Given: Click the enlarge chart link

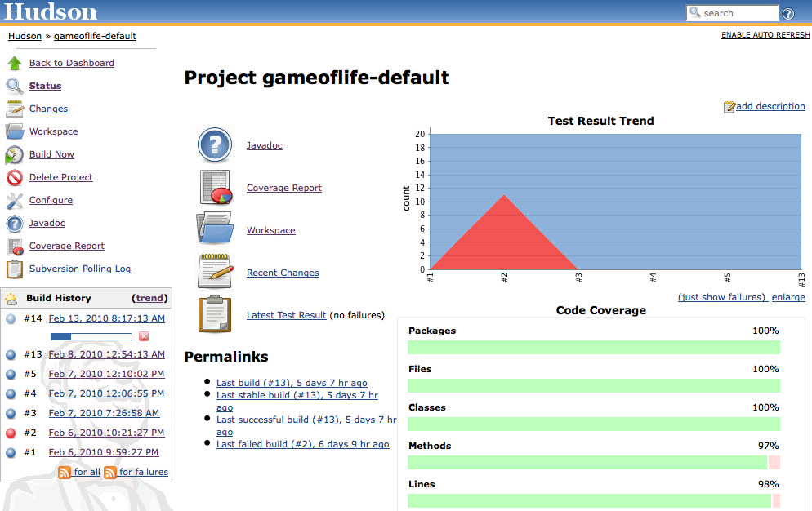Looking at the screenshot, I should click(788, 296).
